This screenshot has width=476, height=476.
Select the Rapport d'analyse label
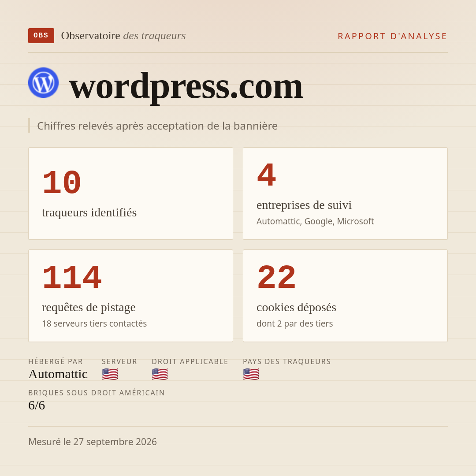click(393, 36)
